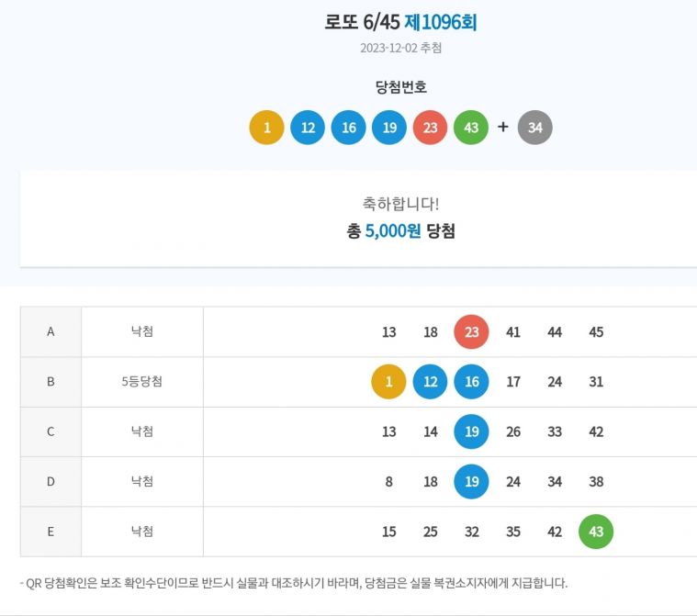
Task: Click the row label C
Action: click(x=51, y=431)
